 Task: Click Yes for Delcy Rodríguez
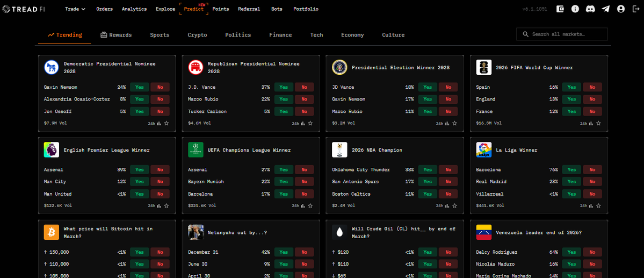click(x=571, y=252)
